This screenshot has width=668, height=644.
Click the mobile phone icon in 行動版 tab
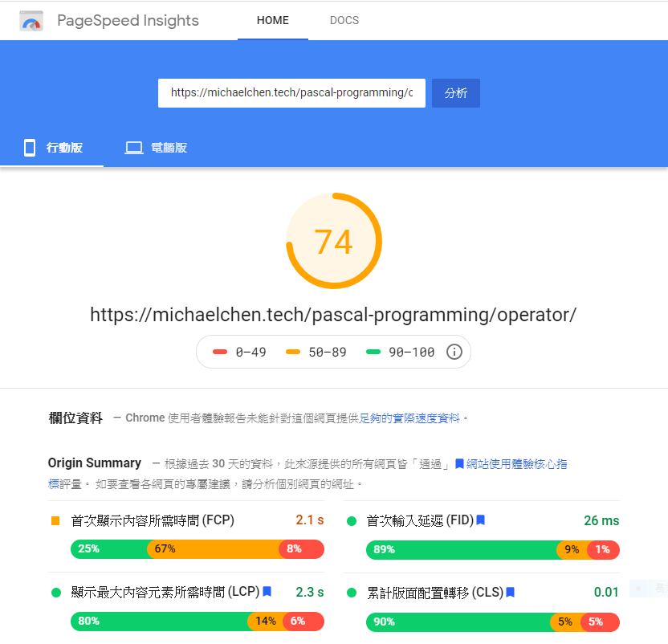[x=30, y=148]
